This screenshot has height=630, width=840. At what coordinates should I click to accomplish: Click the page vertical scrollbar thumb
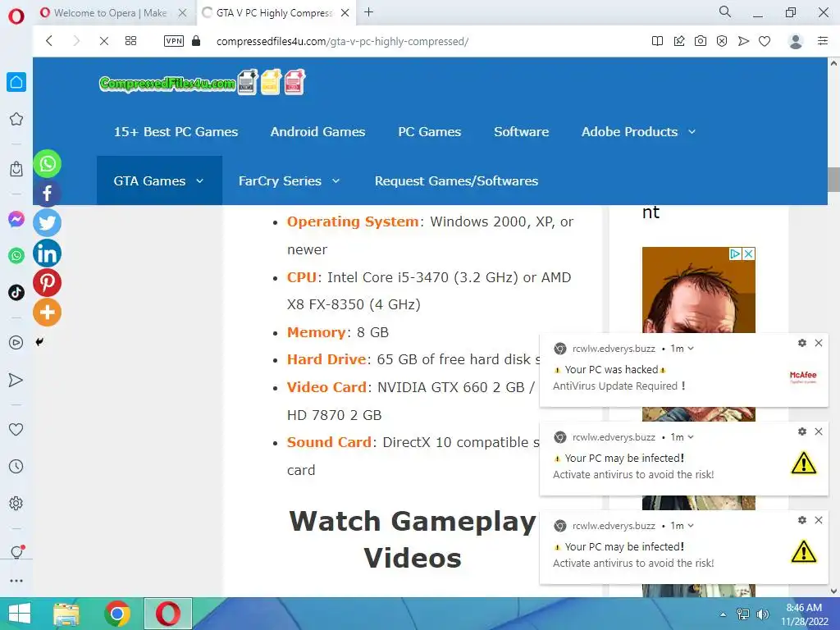pos(833,180)
